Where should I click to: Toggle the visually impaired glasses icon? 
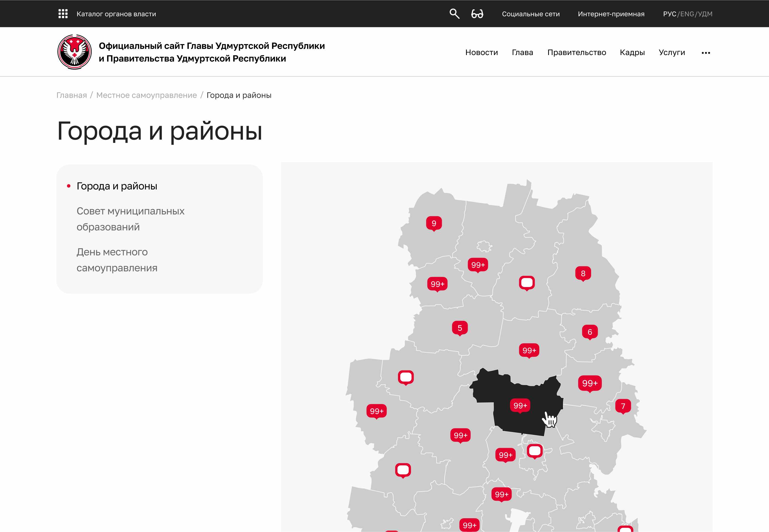(477, 14)
